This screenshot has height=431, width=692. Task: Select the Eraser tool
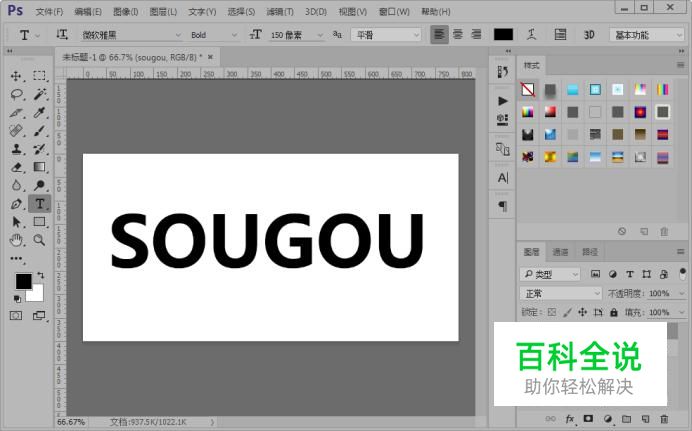(x=16, y=167)
